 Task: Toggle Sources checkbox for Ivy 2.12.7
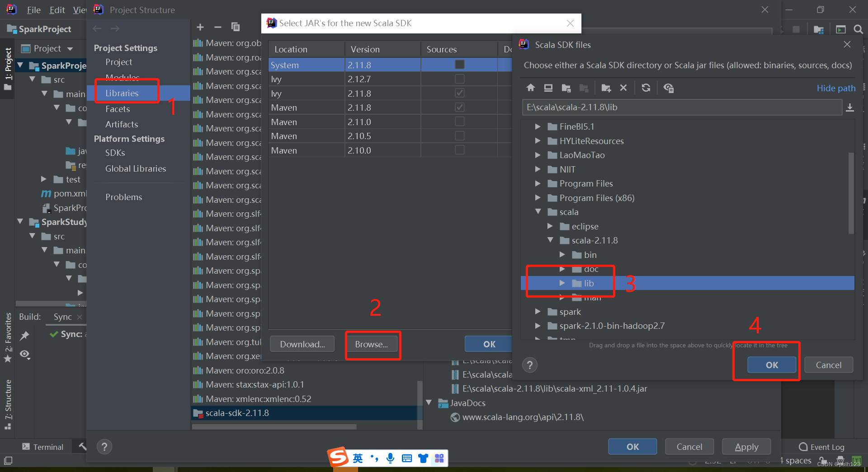pos(460,79)
